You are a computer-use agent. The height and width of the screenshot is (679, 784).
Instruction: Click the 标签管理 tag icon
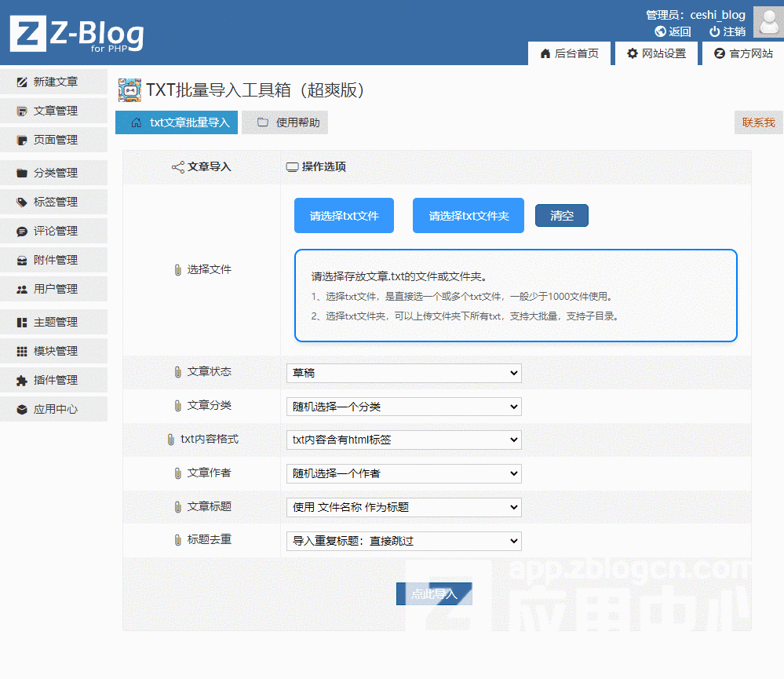click(x=22, y=202)
